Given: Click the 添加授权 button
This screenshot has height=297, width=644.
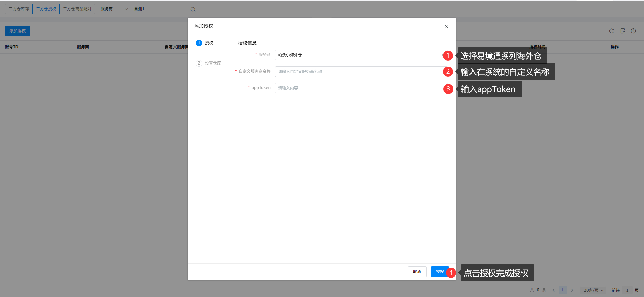Looking at the screenshot, I should point(17,31).
